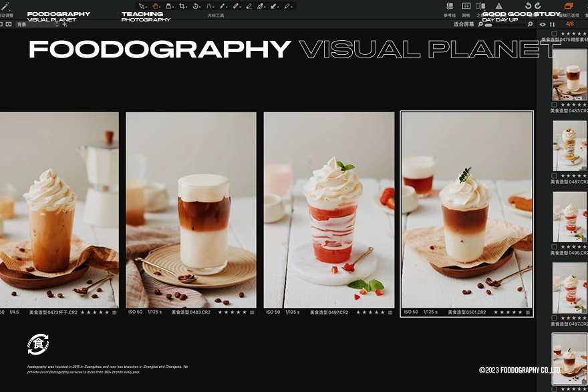Select the Rotate/Straighten tool
This screenshot has height=392, width=588.
click(195, 6)
